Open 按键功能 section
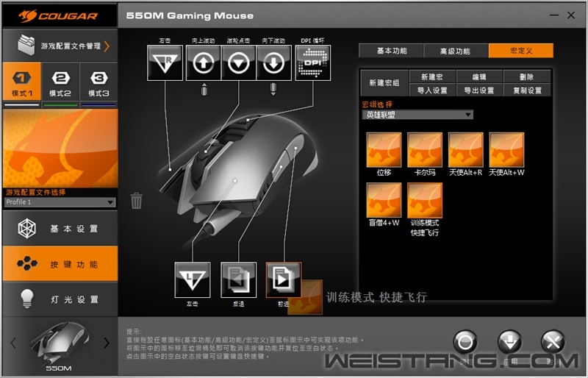This screenshot has height=378, width=588. [60, 264]
